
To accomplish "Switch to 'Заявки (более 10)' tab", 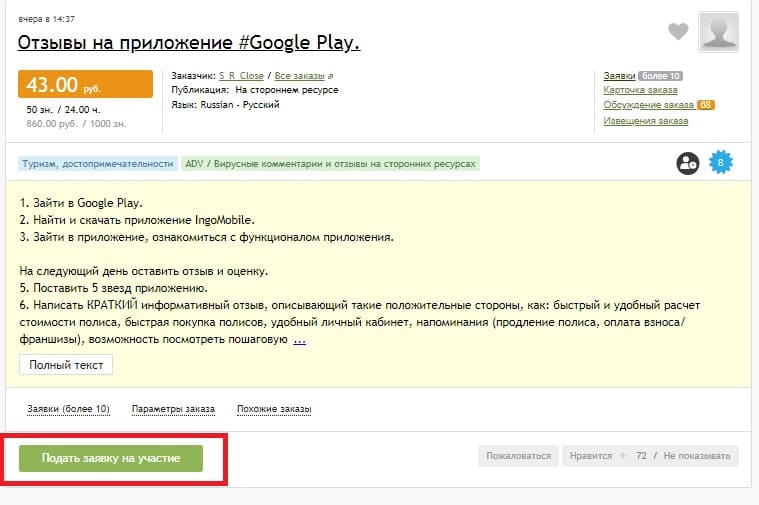I will pyautogui.click(x=68, y=409).
